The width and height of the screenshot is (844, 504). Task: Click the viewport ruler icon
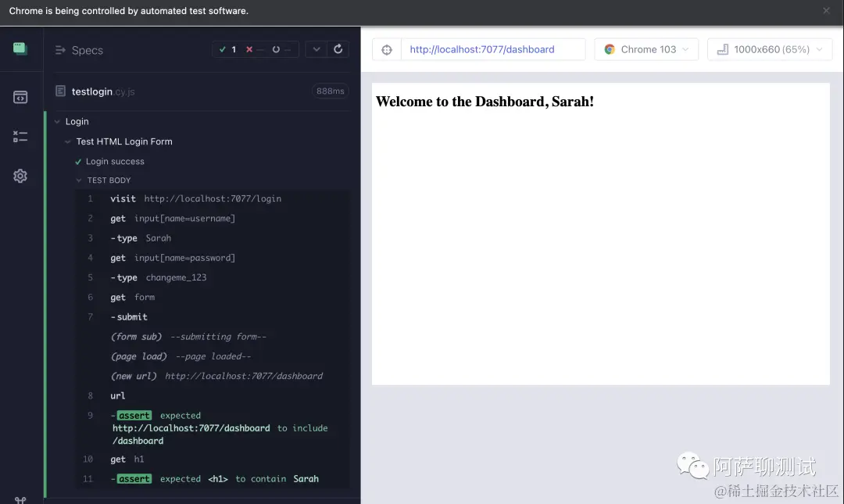tap(722, 49)
